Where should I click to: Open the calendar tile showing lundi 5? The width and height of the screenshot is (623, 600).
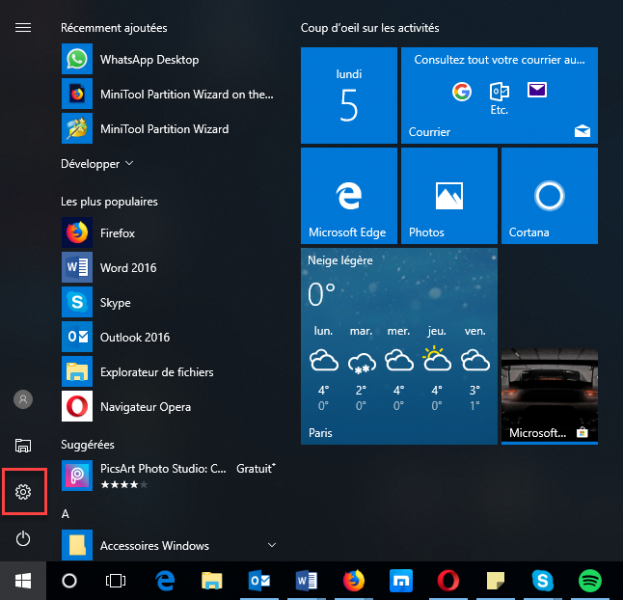click(349, 95)
